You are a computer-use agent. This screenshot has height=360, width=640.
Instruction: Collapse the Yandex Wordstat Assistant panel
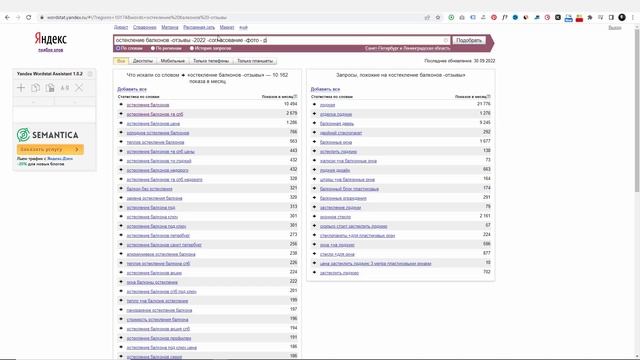[90, 74]
